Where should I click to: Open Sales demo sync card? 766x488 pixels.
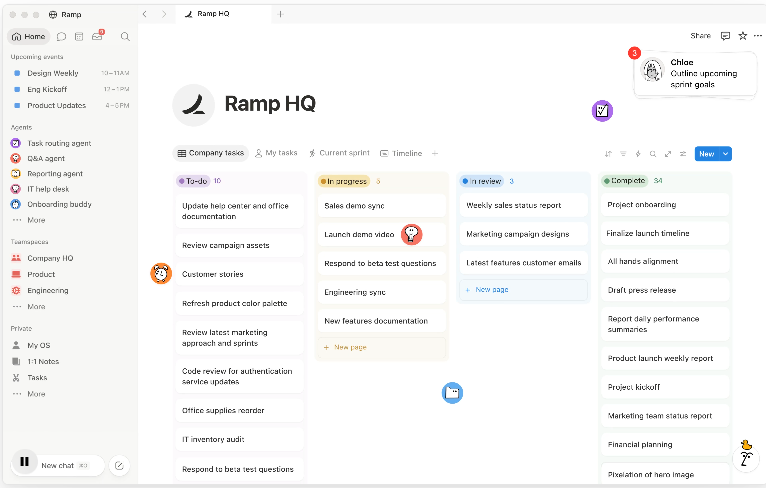click(382, 206)
